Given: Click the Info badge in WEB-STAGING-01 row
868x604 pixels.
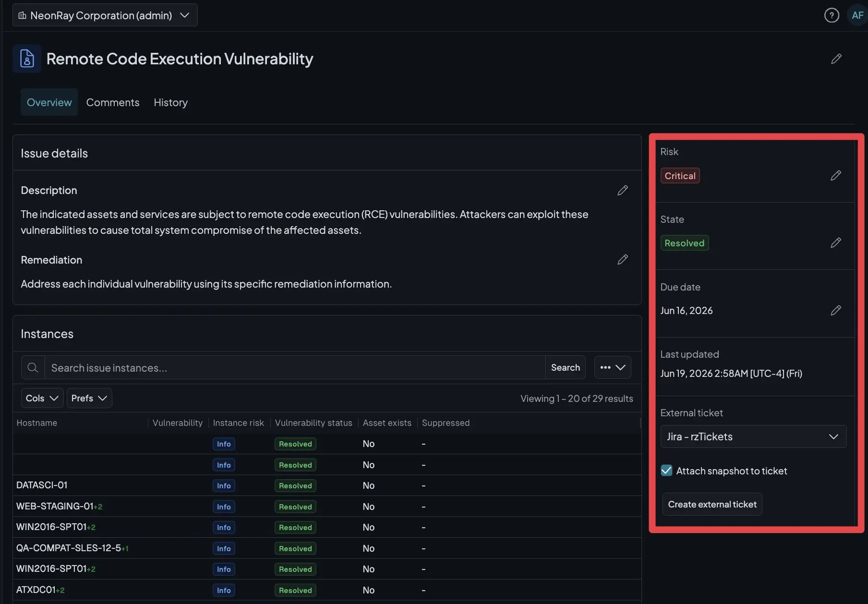Looking at the screenshot, I should [x=224, y=507].
